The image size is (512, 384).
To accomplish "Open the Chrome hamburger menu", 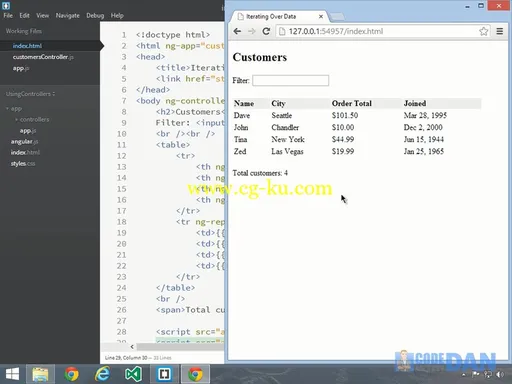I will click(500, 31).
